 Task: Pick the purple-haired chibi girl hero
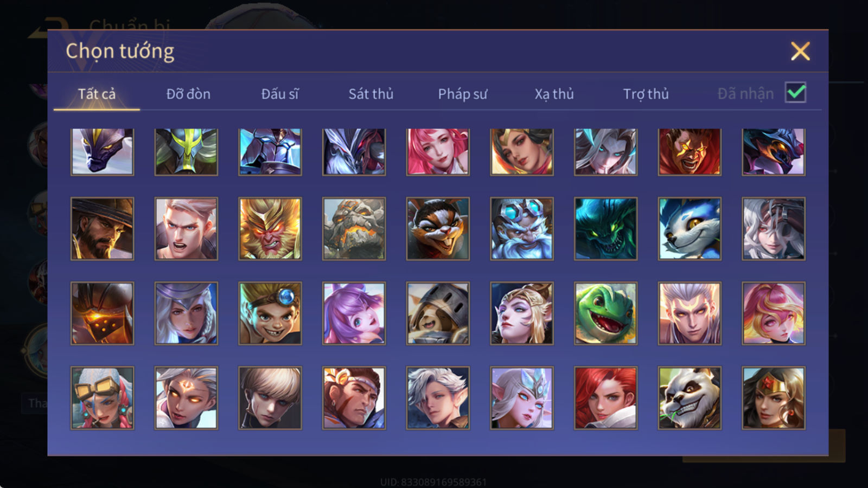coord(354,313)
